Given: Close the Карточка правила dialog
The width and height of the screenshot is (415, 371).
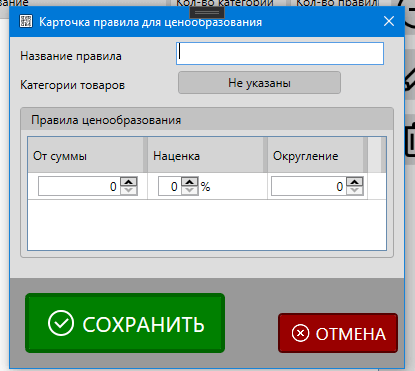Looking at the screenshot, I should (389, 22).
